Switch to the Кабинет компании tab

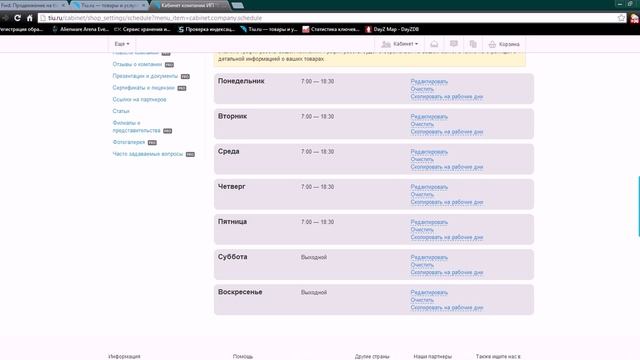pos(190,5)
